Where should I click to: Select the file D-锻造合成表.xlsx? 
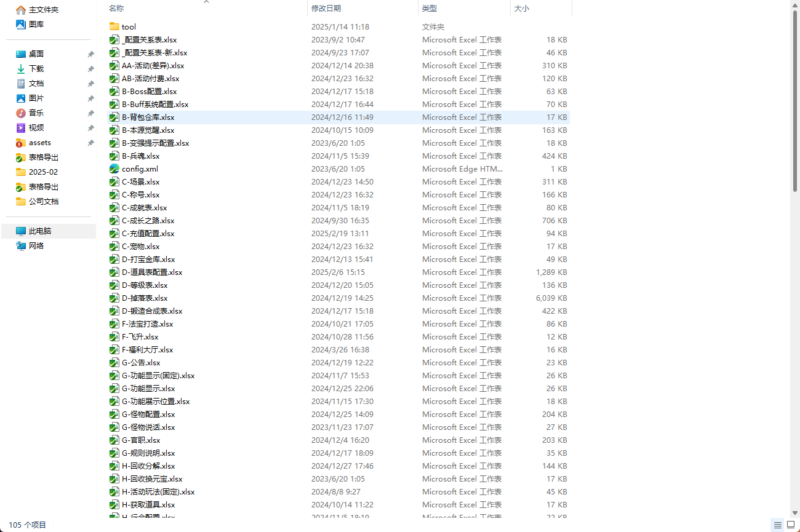click(152, 311)
